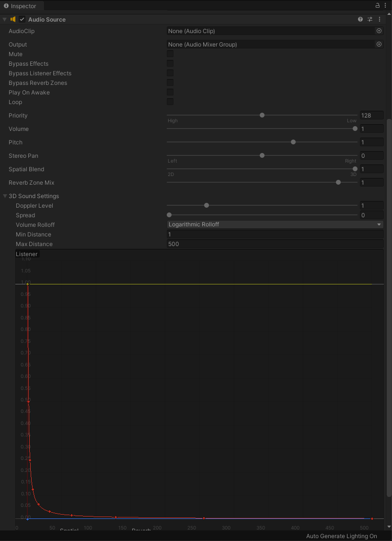The width and height of the screenshot is (392, 541).
Task: Click the Listener label above the rolloff graph
Action: pyautogui.click(x=26, y=254)
